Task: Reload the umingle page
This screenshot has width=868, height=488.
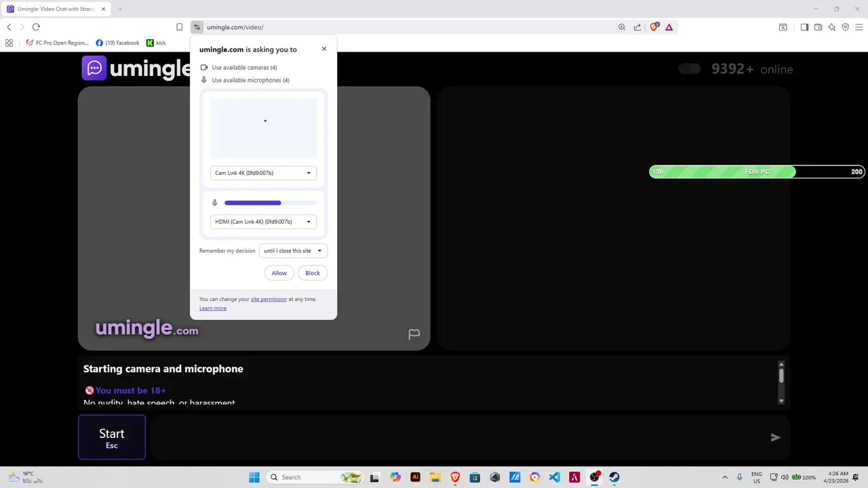Action: coord(36,27)
